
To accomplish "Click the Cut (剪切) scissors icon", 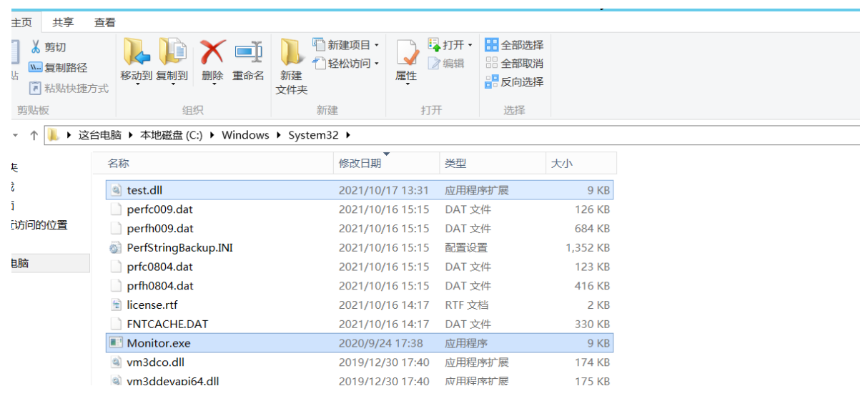I will 35,47.
